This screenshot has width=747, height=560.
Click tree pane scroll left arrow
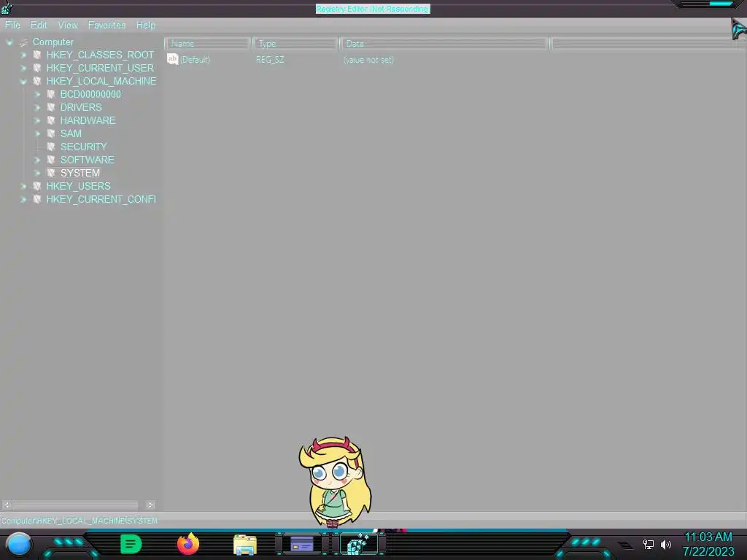(7, 505)
